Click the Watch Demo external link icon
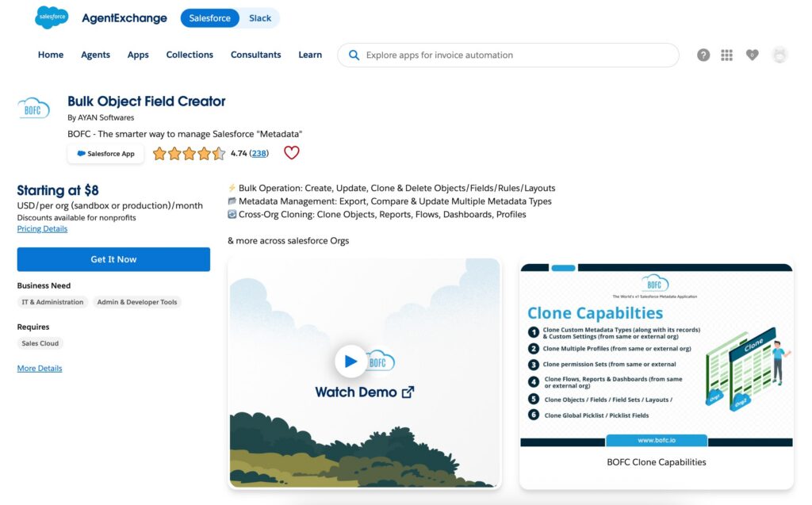Image resolution: width=812 pixels, height=505 pixels. [x=408, y=392]
